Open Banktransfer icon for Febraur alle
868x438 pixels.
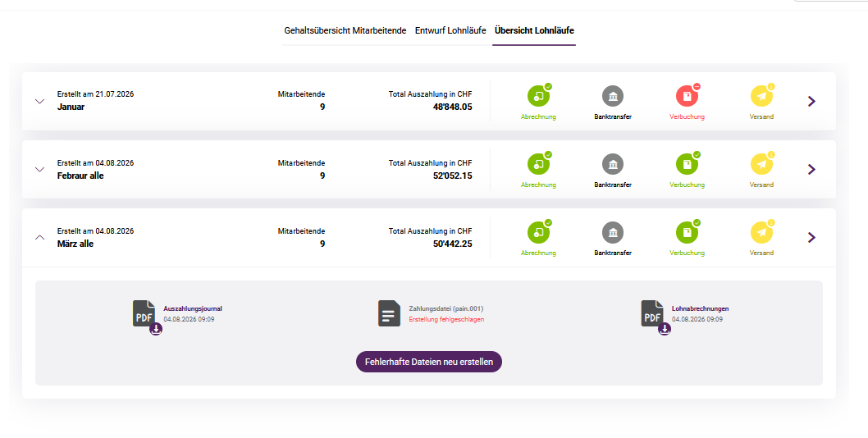(613, 165)
